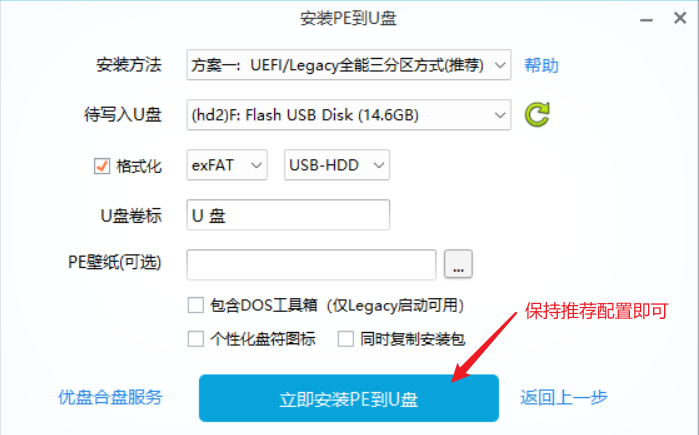Minimize the 安装PE到U盘 window
699x435 pixels.
pyautogui.click(x=646, y=20)
